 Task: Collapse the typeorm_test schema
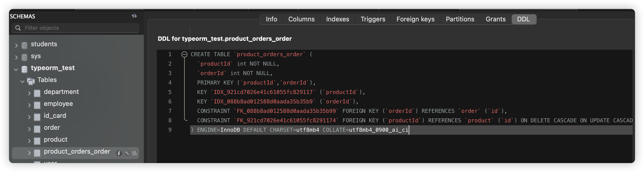point(16,69)
